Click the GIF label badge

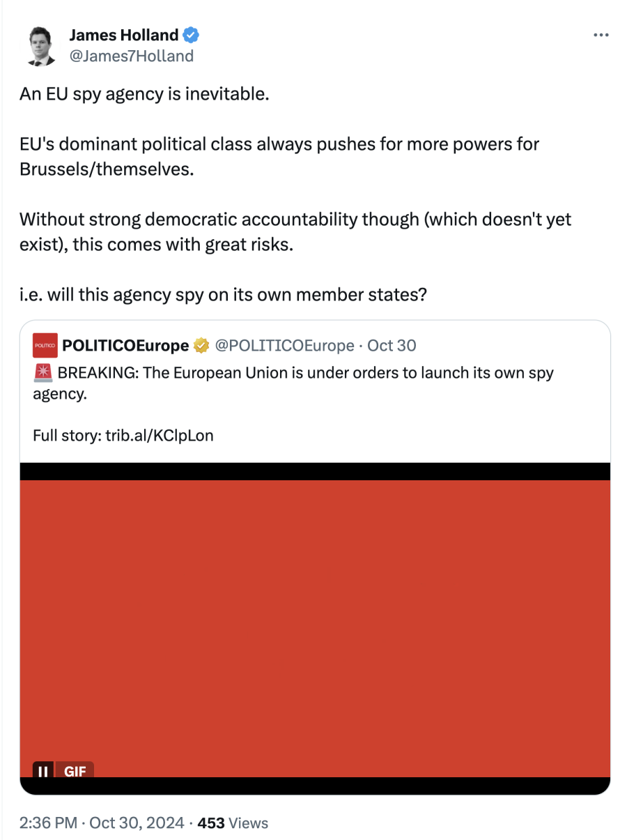[x=75, y=771]
